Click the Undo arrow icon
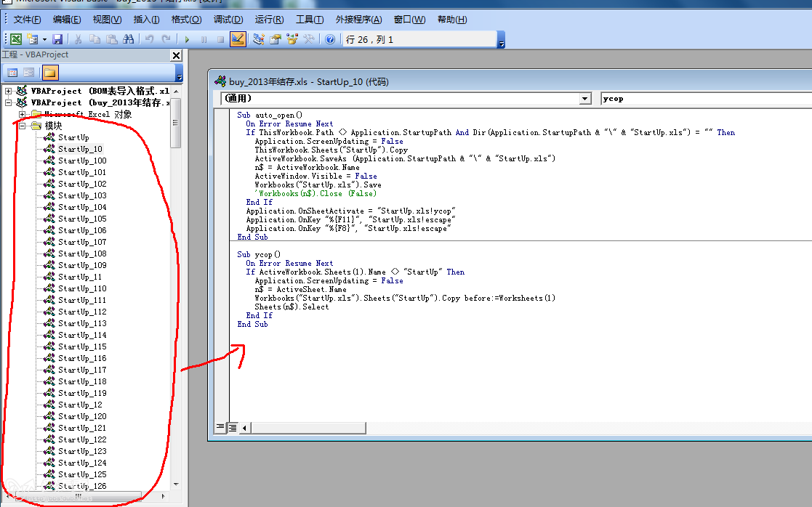The width and height of the screenshot is (812, 507). [149, 39]
